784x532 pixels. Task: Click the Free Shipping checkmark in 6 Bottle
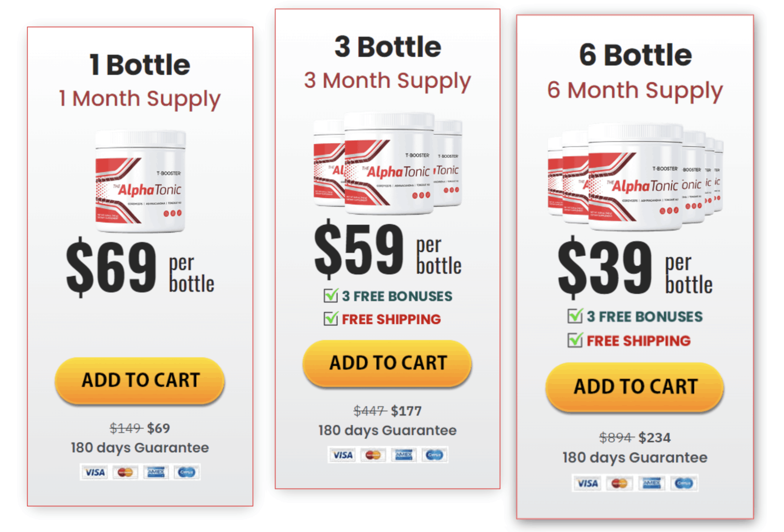[575, 340]
